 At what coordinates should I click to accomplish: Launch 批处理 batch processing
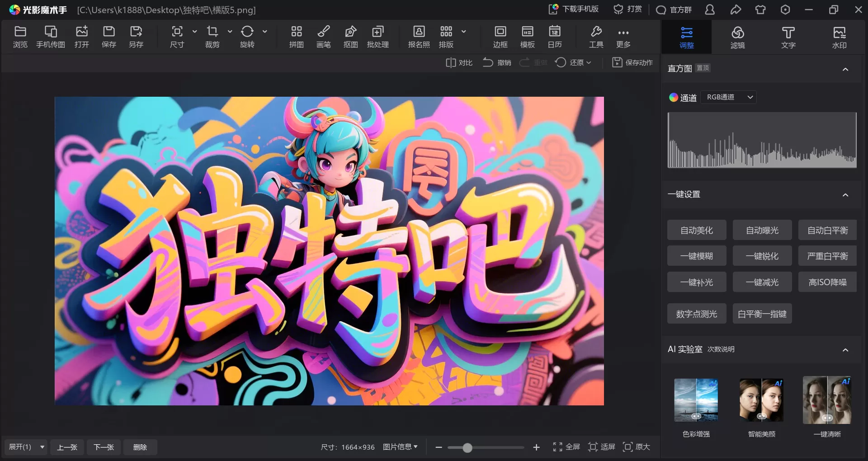point(378,36)
